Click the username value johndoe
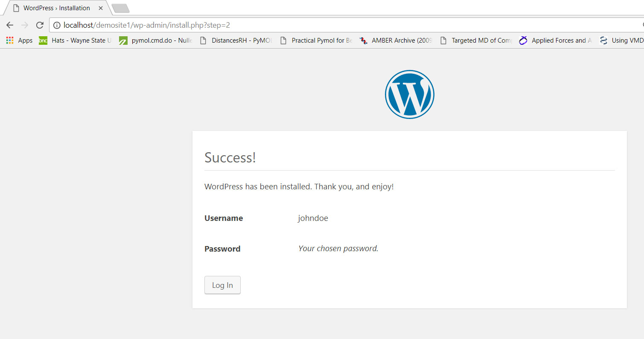The width and height of the screenshot is (644, 339). 313,218
